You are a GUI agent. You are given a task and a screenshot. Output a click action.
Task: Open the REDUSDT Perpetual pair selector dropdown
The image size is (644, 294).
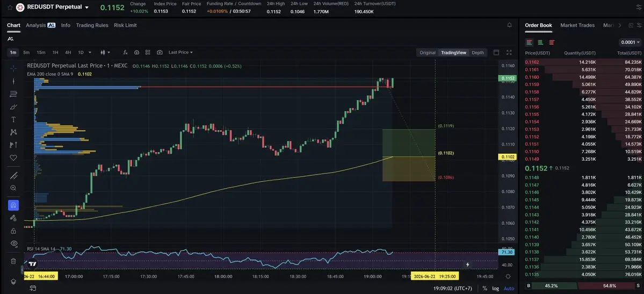[x=86, y=8]
